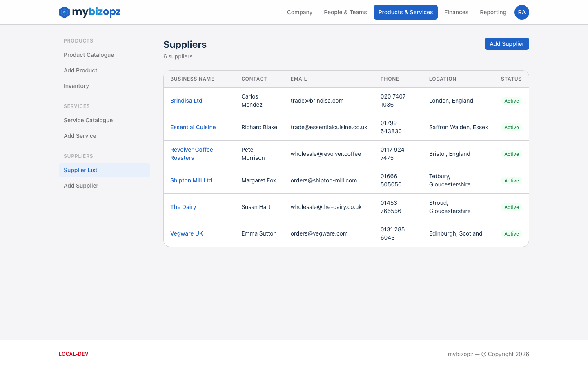This screenshot has height=368, width=588.
Task: Open the Brindisa Ltd supplier record
Action: 186,101
